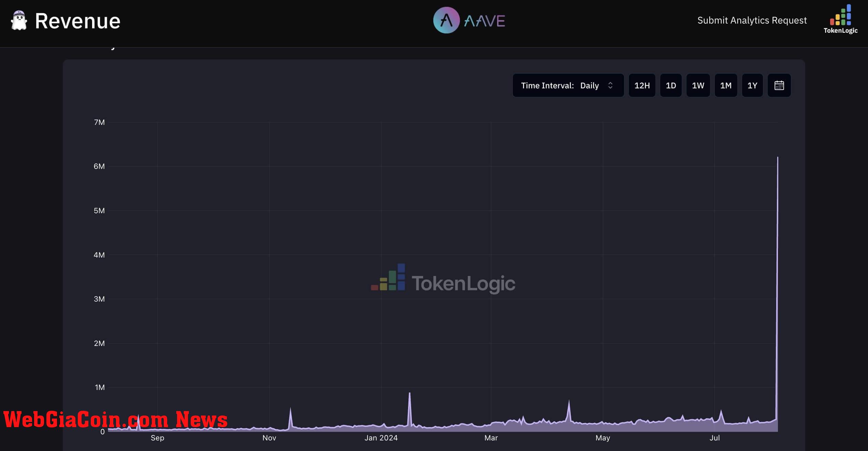The width and height of the screenshot is (868, 451).
Task: Click the Nov x-axis label
Action: pyautogui.click(x=269, y=438)
